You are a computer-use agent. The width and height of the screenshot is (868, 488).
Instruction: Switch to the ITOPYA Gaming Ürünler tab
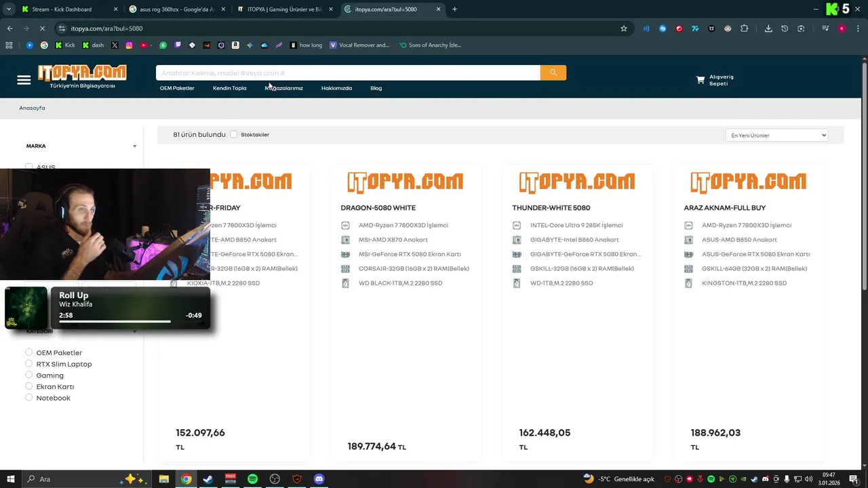pos(284,9)
